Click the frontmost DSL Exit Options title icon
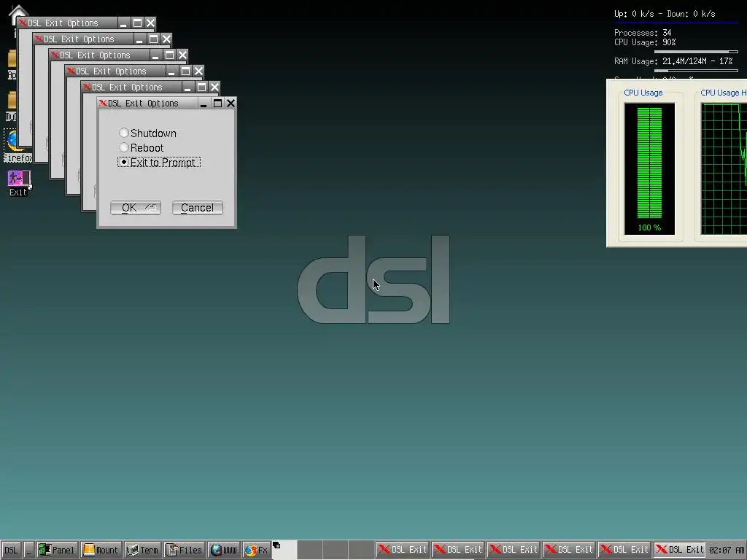Viewport: 747px width, 560px height. (102, 103)
